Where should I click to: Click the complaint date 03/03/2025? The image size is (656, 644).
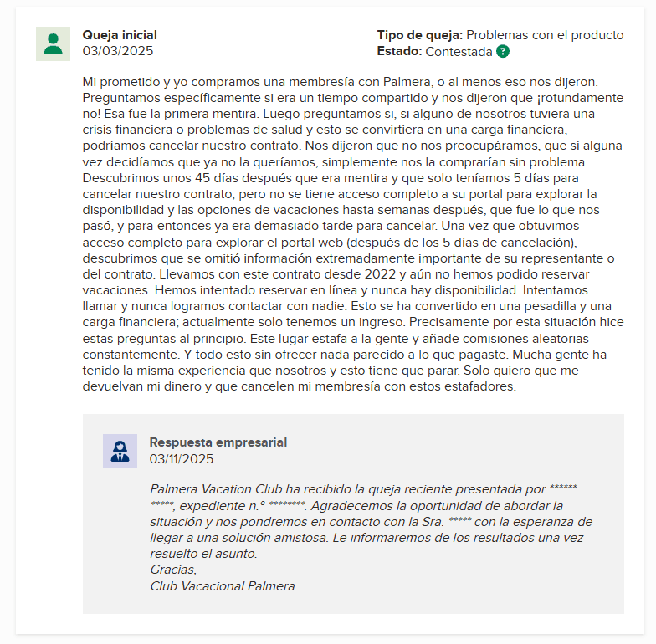[x=118, y=50]
